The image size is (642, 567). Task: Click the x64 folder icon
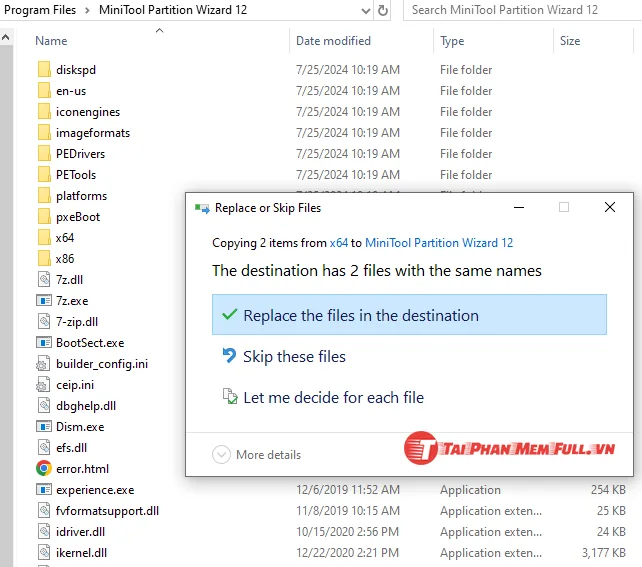click(44, 237)
